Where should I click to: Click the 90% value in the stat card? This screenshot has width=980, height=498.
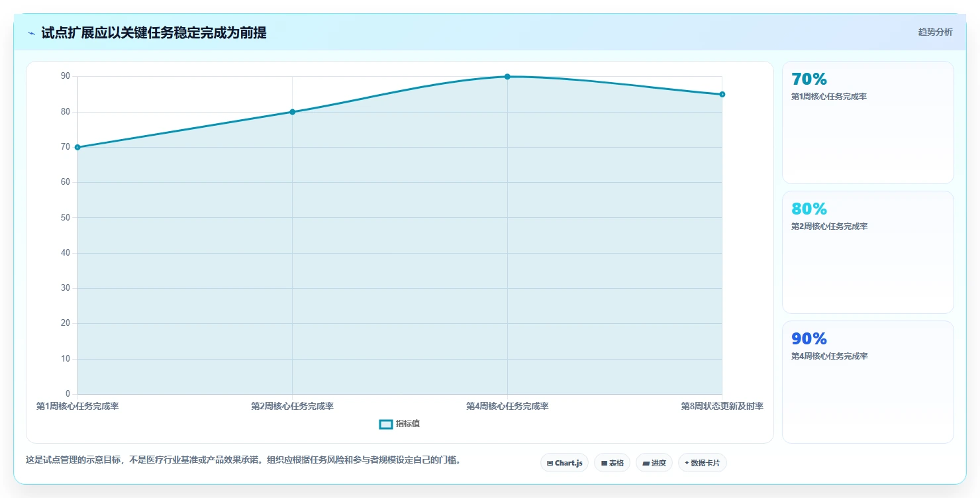pyautogui.click(x=809, y=339)
